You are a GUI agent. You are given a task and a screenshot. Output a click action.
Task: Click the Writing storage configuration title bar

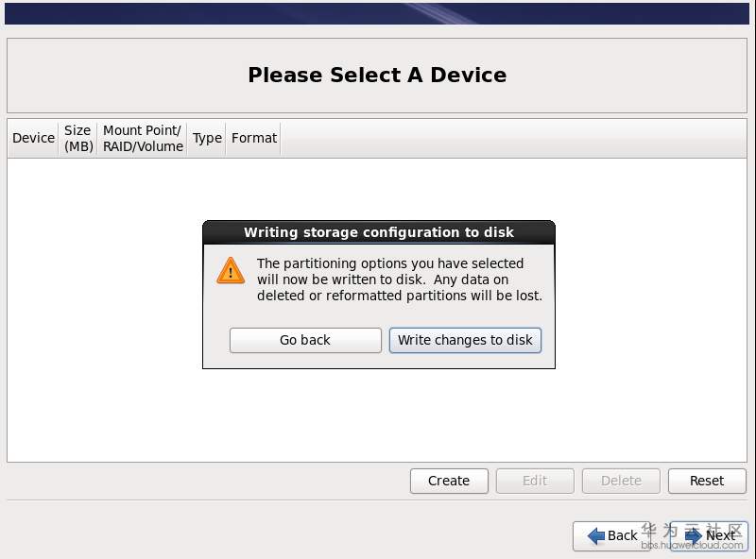(379, 232)
